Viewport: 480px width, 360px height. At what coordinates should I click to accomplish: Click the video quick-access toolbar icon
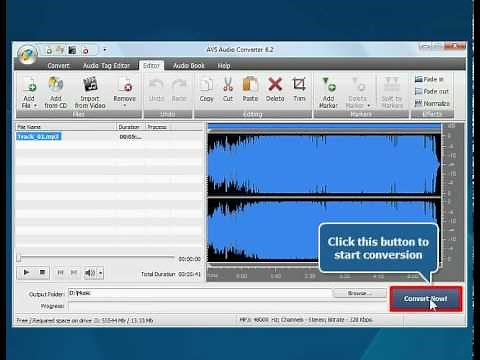coord(72,50)
